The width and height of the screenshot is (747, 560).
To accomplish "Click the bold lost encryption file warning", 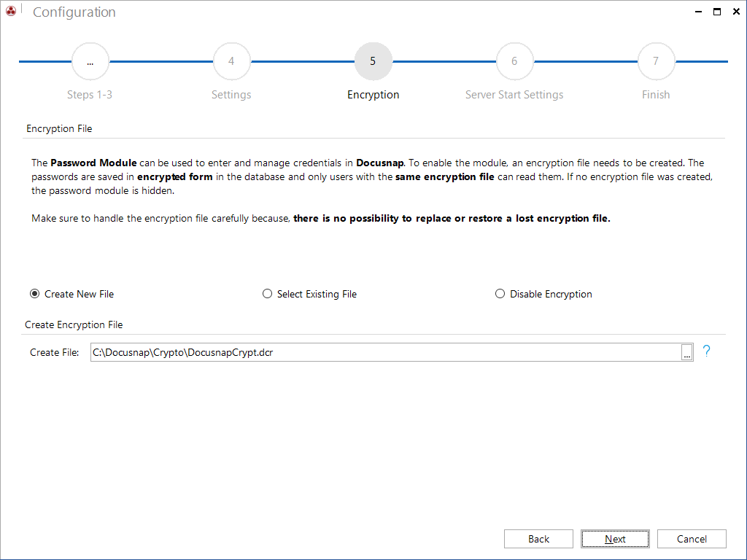I will point(452,219).
